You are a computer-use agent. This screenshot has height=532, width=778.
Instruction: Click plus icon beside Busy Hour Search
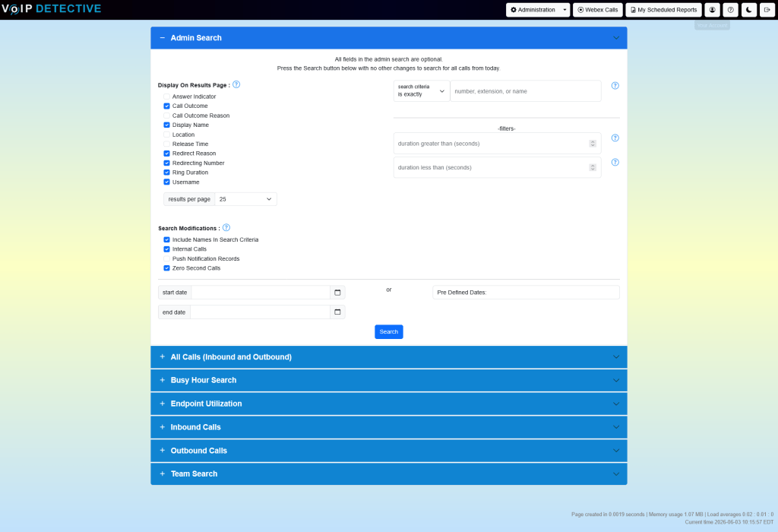tap(163, 380)
